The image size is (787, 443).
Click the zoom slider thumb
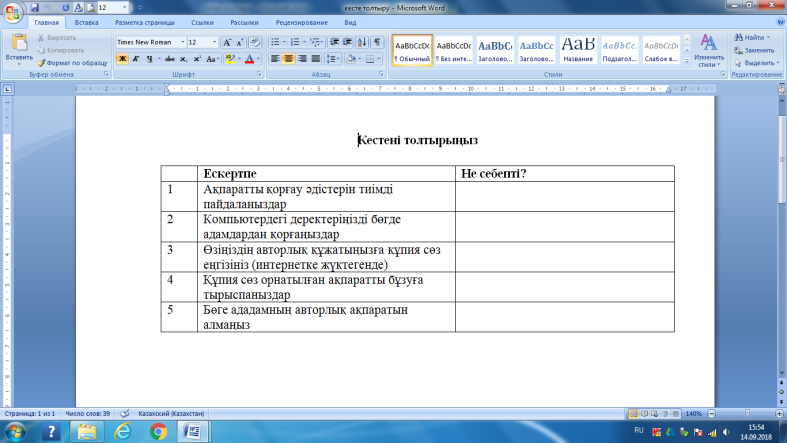coord(747,414)
